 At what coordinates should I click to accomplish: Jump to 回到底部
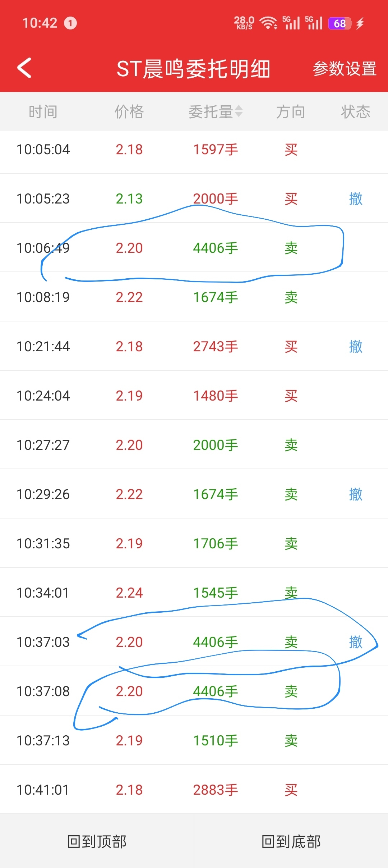291,841
